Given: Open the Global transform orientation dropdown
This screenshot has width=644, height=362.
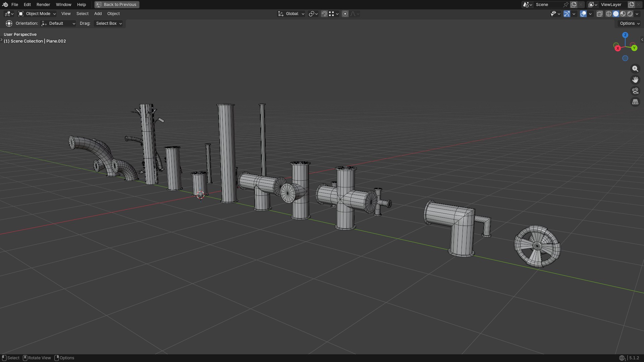Looking at the screenshot, I should coord(291,14).
